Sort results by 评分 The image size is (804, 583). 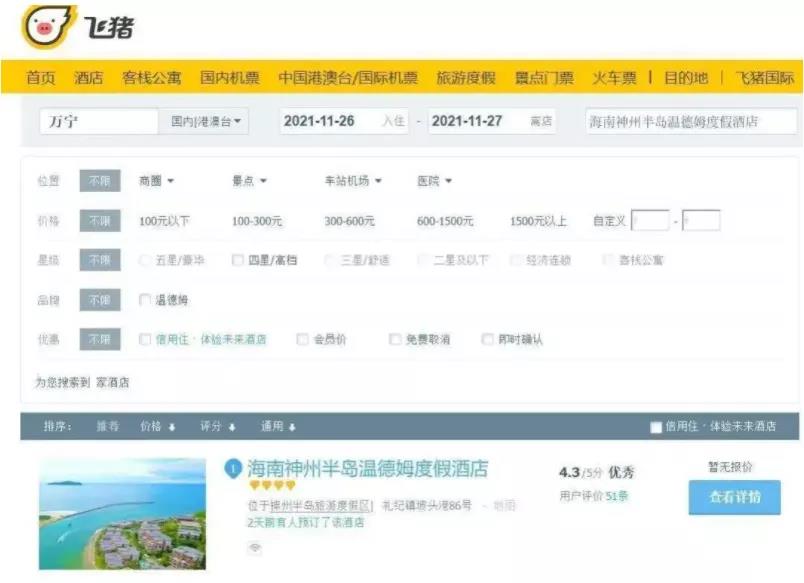(211, 426)
